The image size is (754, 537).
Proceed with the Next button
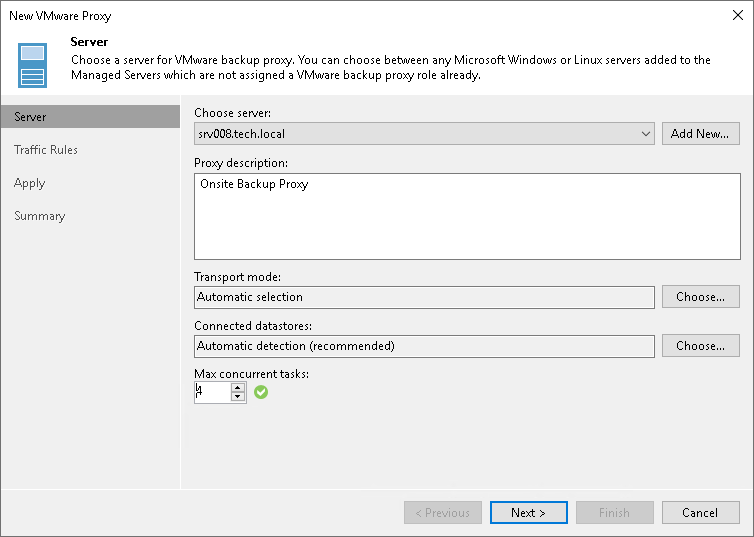528,513
